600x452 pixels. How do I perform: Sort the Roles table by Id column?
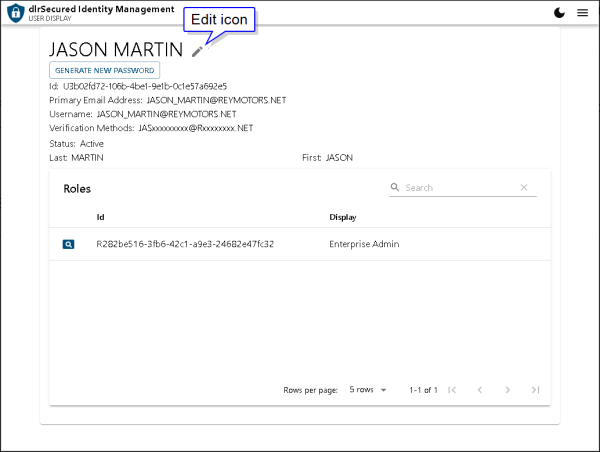pos(101,217)
